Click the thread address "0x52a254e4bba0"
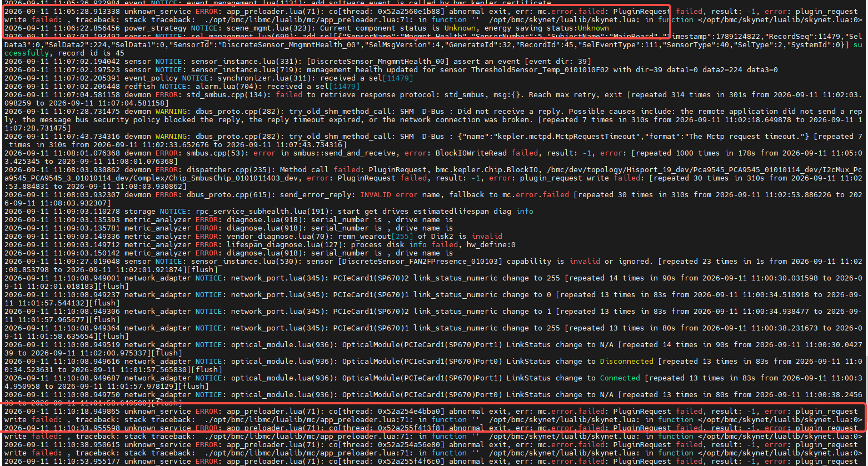868x466 pixels. [x=408, y=412]
